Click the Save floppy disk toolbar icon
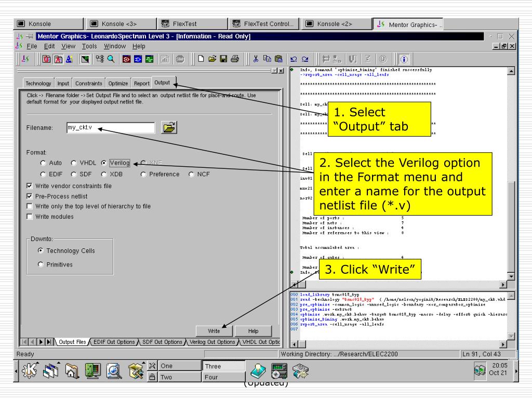The height and width of the screenshot is (399, 532). pyautogui.click(x=223, y=59)
